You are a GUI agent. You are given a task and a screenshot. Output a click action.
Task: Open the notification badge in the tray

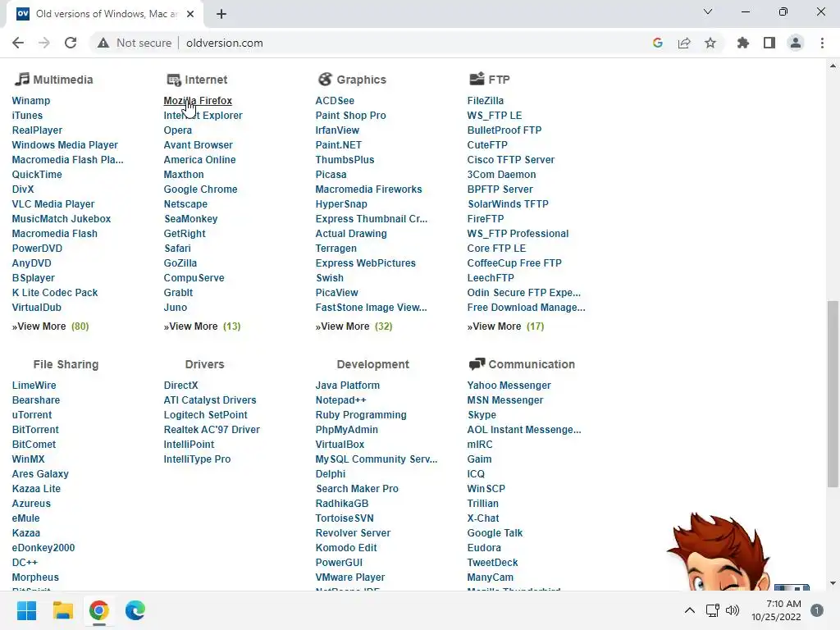pyautogui.click(x=817, y=610)
